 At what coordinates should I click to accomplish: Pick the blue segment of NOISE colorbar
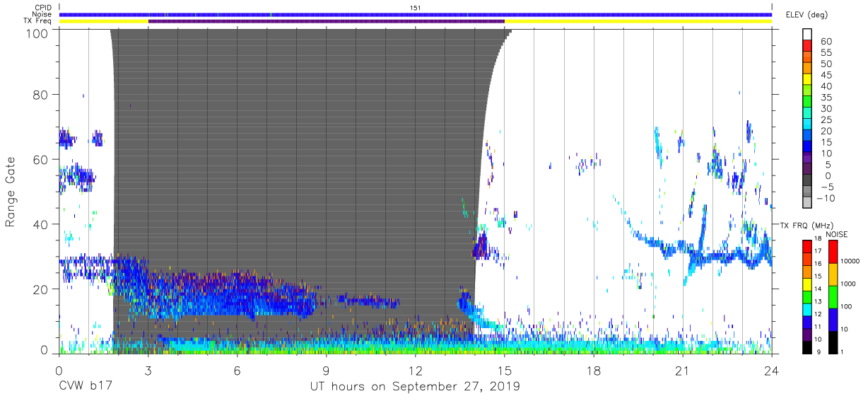[x=833, y=319]
